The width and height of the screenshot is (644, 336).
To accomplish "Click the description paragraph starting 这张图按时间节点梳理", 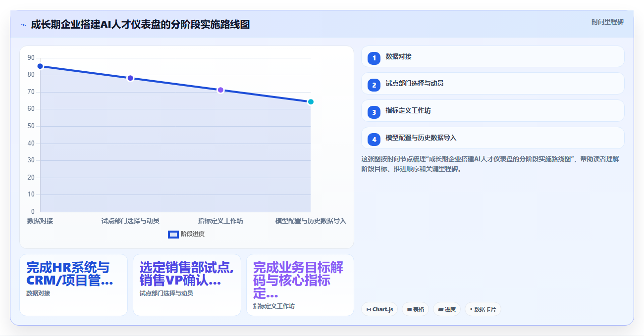I will (490, 164).
